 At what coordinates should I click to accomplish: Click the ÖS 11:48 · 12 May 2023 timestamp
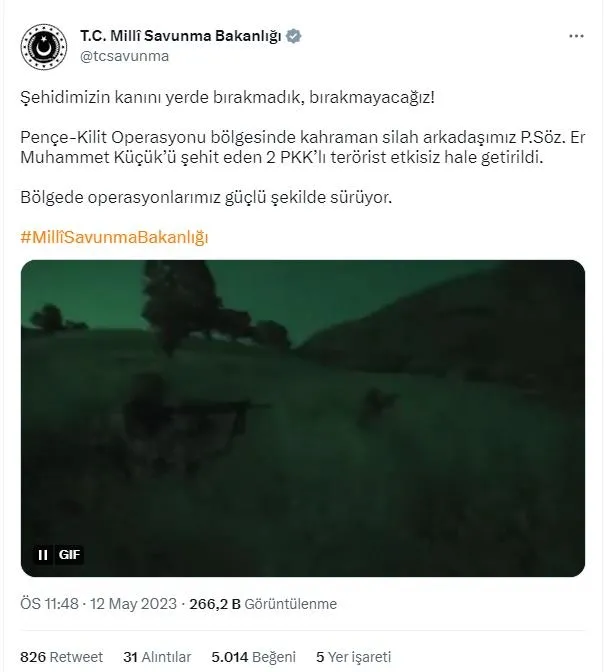click(x=98, y=603)
